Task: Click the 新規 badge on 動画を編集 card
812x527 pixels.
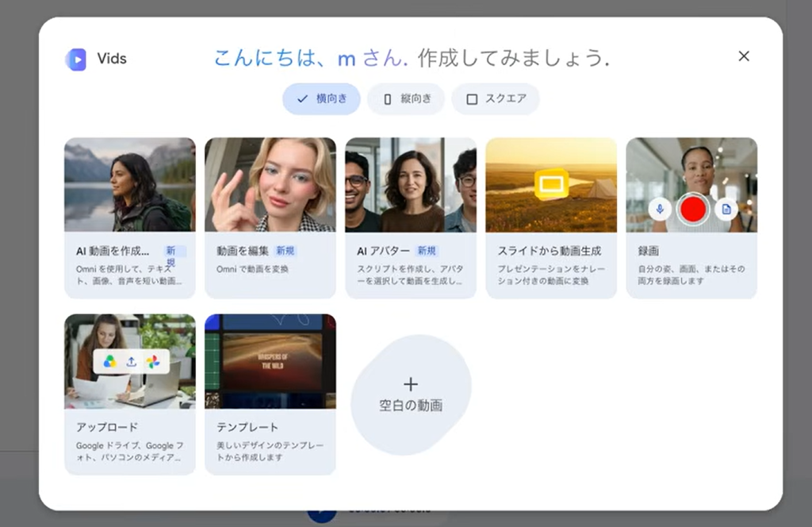Action: (x=285, y=251)
